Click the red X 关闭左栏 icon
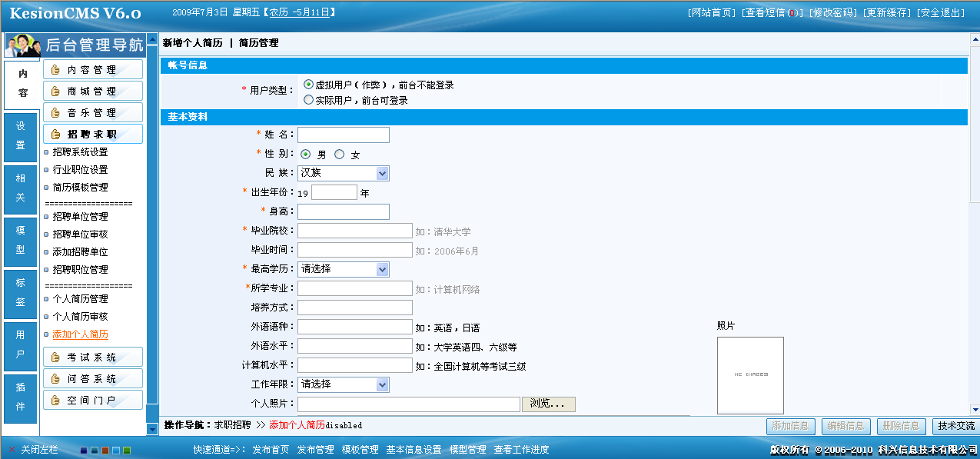 tap(12, 450)
